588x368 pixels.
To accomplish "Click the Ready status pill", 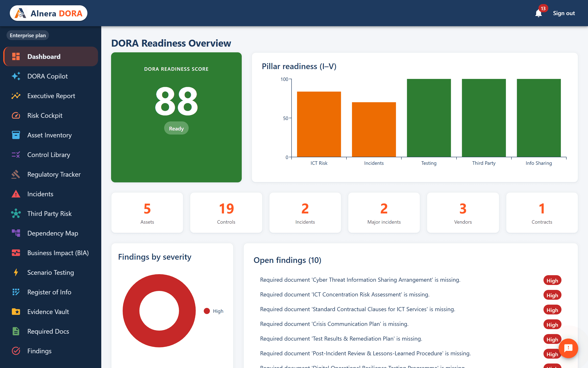I will [x=176, y=128].
